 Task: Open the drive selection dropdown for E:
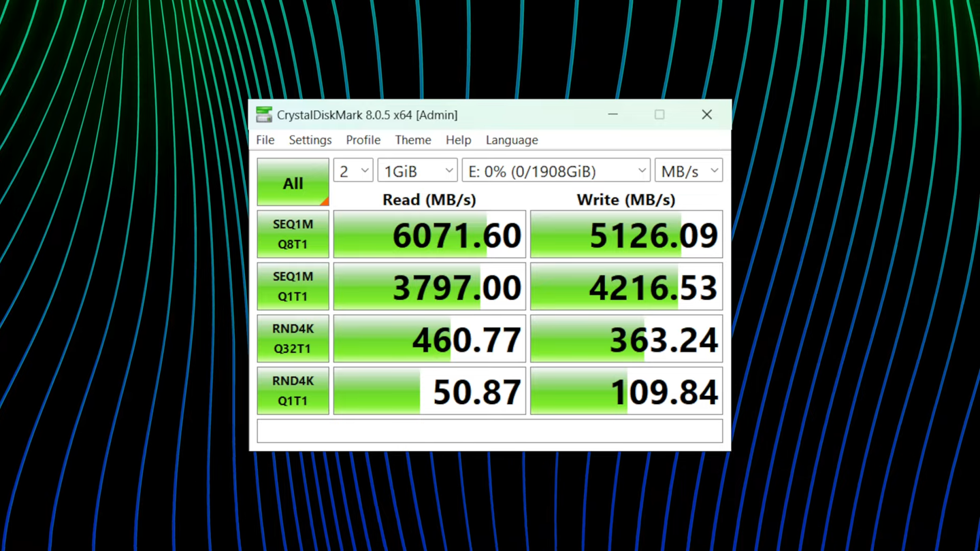555,170
